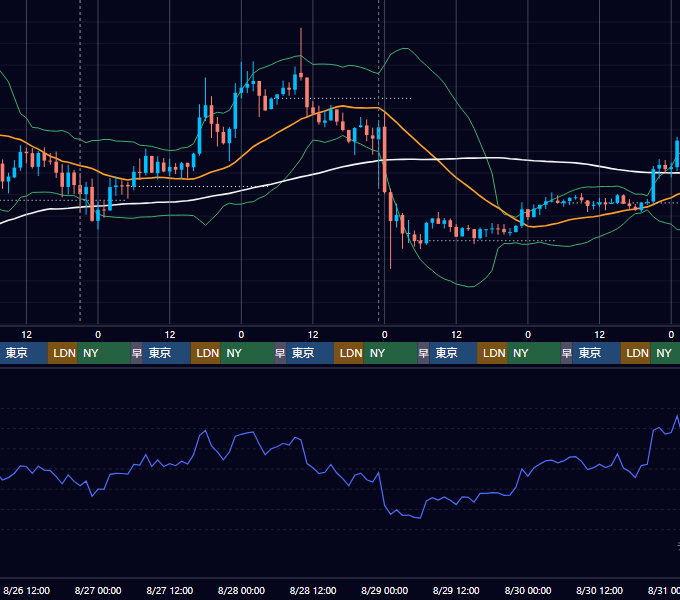Select the 東京 session block above 8/29 12:00
680x600 pixels.
click(x=453, y=353)
